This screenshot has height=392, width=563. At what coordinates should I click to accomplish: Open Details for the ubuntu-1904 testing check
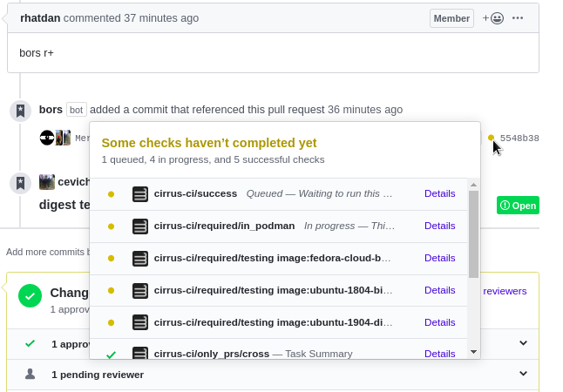pos(439,322)
